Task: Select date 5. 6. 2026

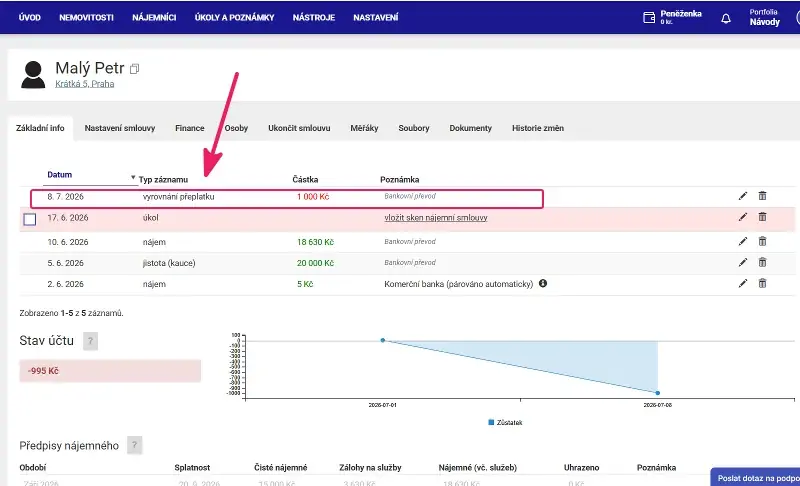Action: tap(65, 263)
